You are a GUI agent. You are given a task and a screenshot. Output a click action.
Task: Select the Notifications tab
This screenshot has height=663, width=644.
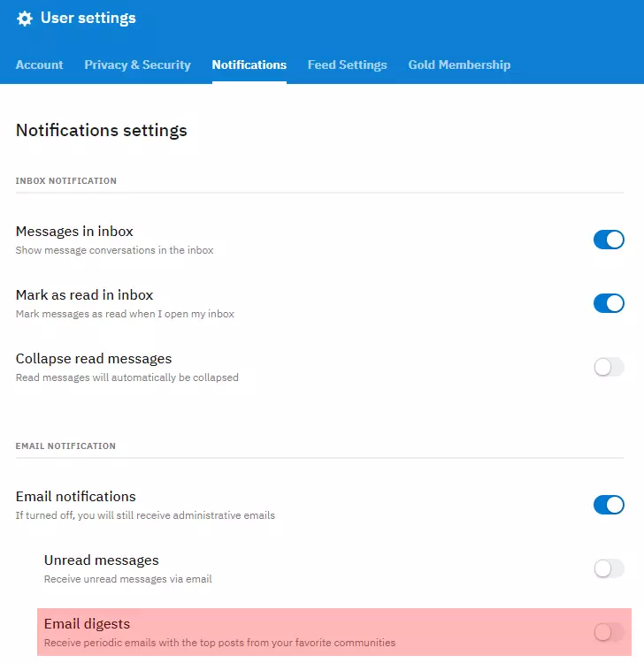tap(249, 65)
